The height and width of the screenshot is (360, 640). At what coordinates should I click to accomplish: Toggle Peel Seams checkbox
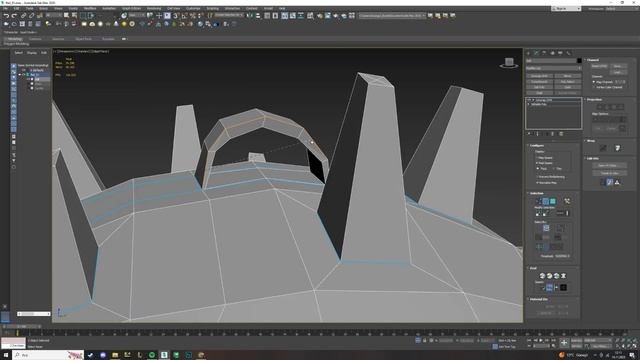pos(544,163)
